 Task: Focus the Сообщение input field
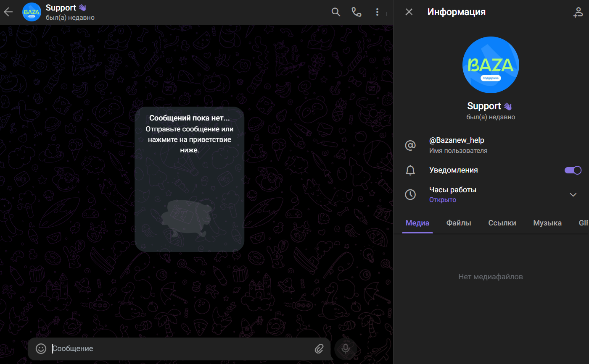click(181, 348)
